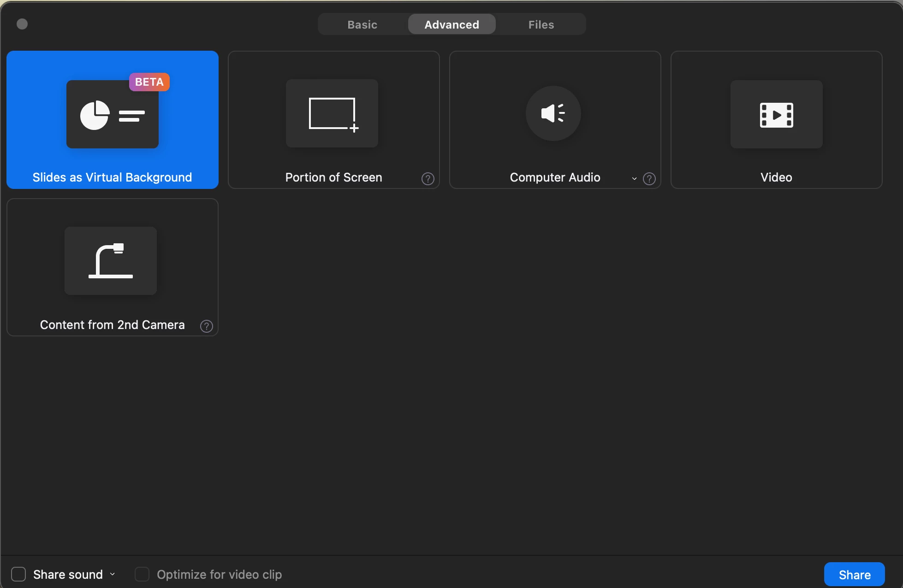
Task: Open help icon for Computer Audio
Action: [649, 179]
